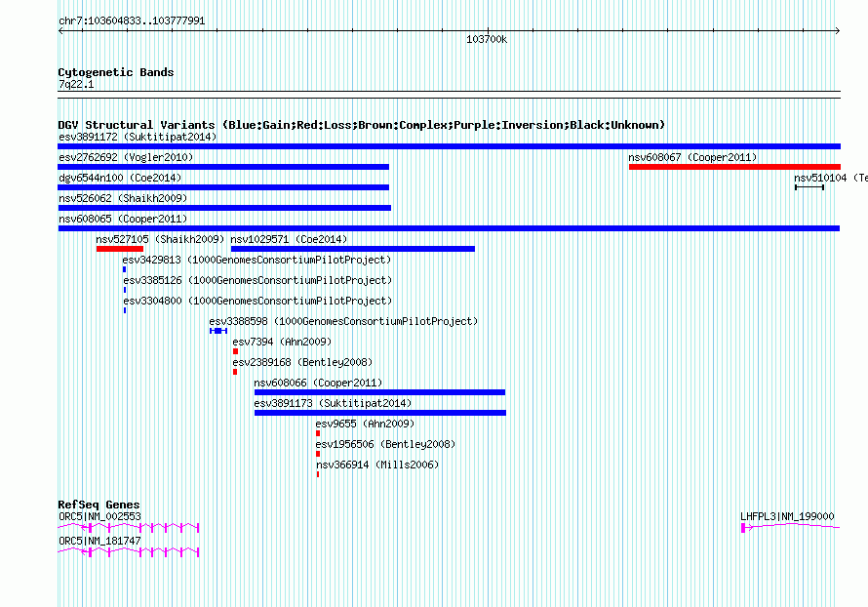Screen dimensions: 868x607
Task: Click the esv1956506 red loss marker
Action: point(318,454)
